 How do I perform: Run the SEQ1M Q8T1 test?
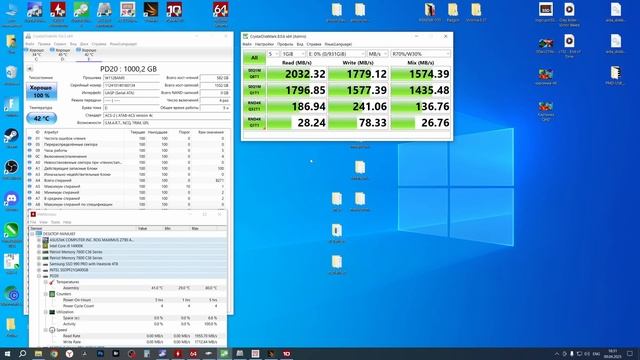pyautogui.click(x=254, y=74)
